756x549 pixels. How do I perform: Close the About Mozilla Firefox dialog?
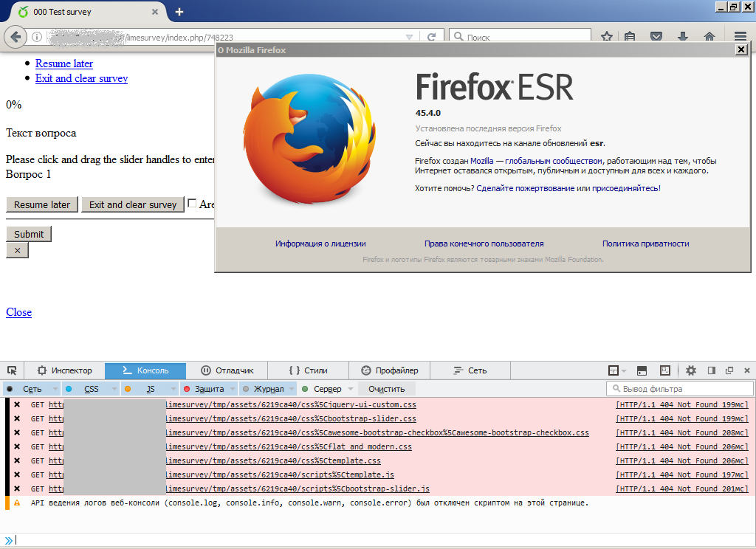click(741, 49)
